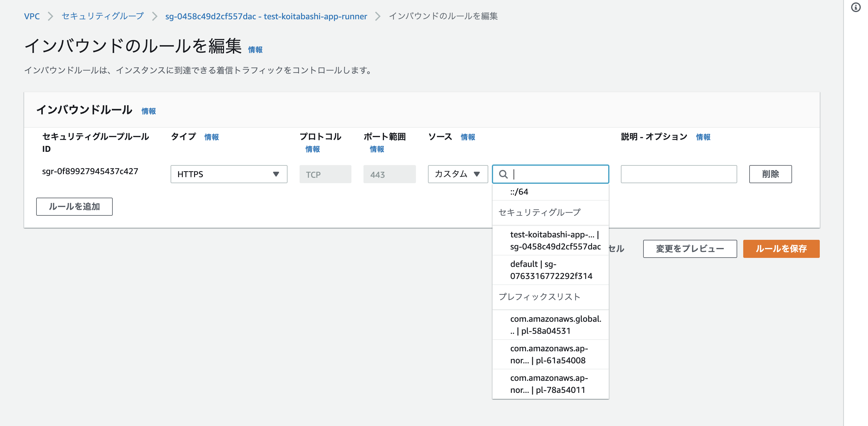Click rule ID sgr-0f89927945437c427 text
Viewport: 868px width, 426px height.
tap(90, 171)
